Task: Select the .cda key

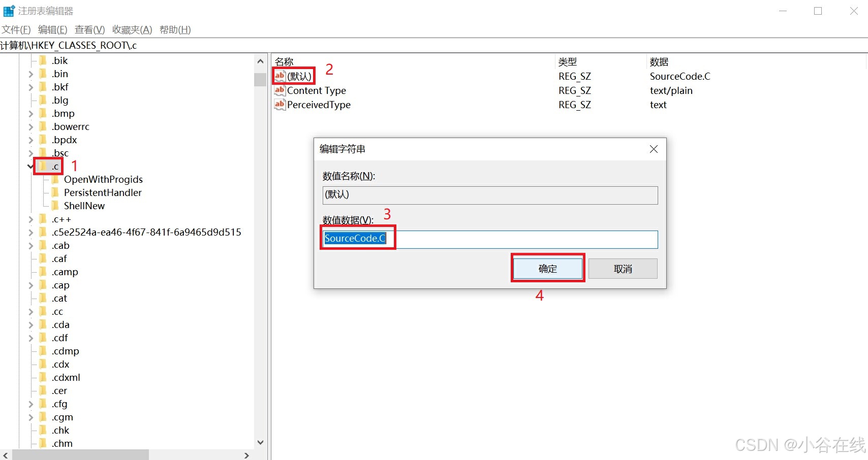Action: pyautogui.click(x=60, y=324)
